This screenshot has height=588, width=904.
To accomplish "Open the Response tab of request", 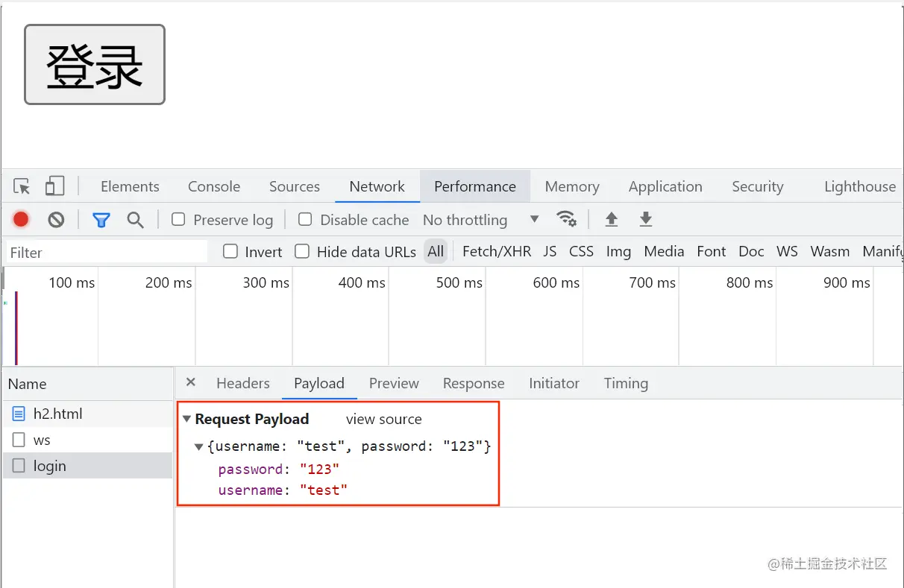I will pos(474,383).
